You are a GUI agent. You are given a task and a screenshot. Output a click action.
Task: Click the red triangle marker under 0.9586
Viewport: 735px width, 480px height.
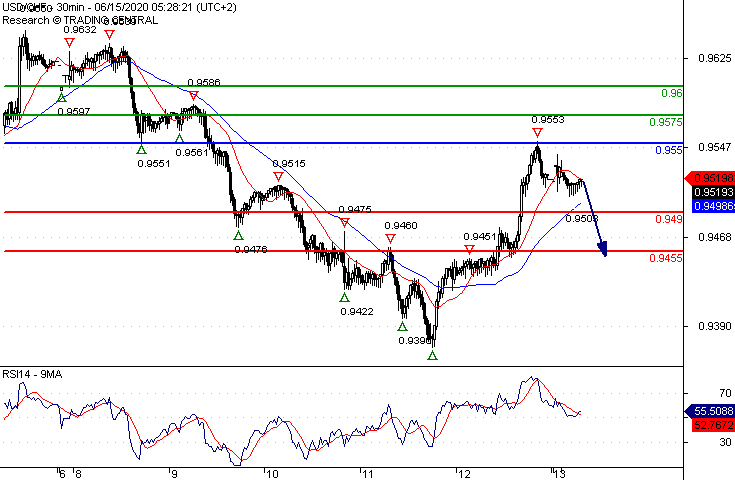[194, 96]
